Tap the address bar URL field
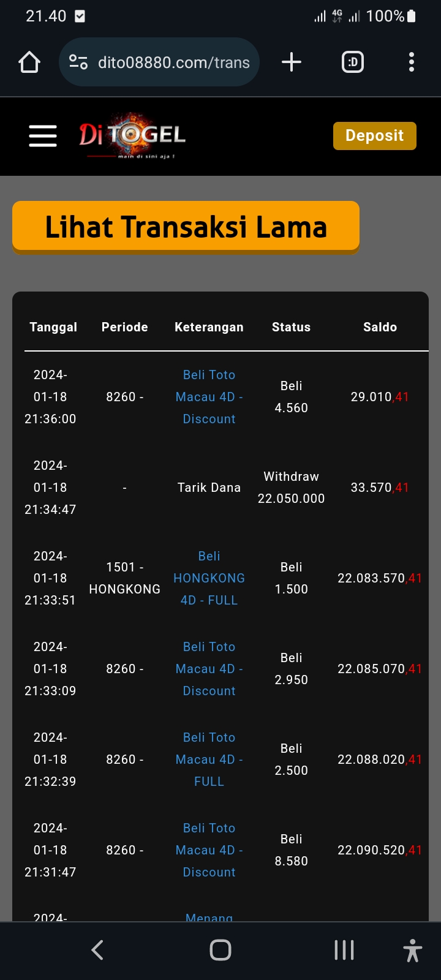 click(174, 62)
